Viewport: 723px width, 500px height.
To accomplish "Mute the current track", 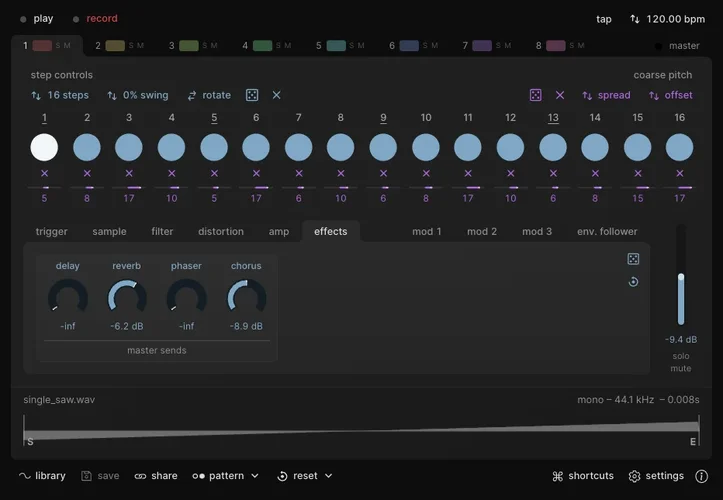I will 680,369.
